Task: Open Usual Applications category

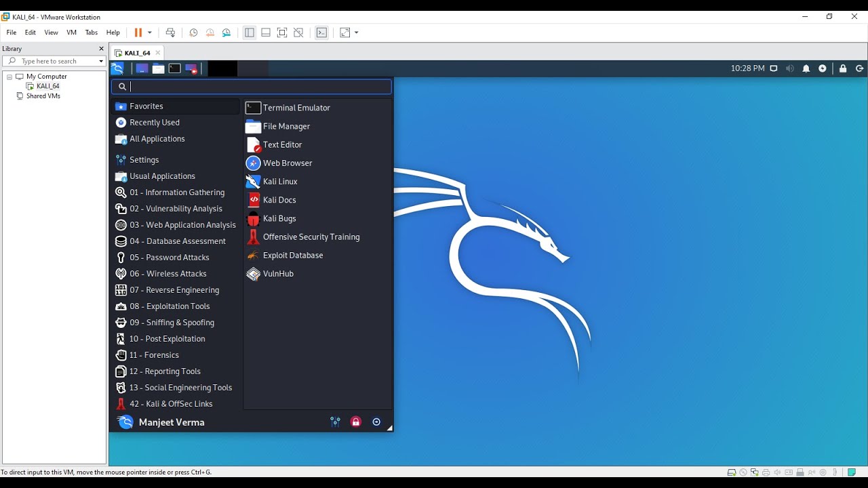Action: pyautogui.click(x=176, y=176)
